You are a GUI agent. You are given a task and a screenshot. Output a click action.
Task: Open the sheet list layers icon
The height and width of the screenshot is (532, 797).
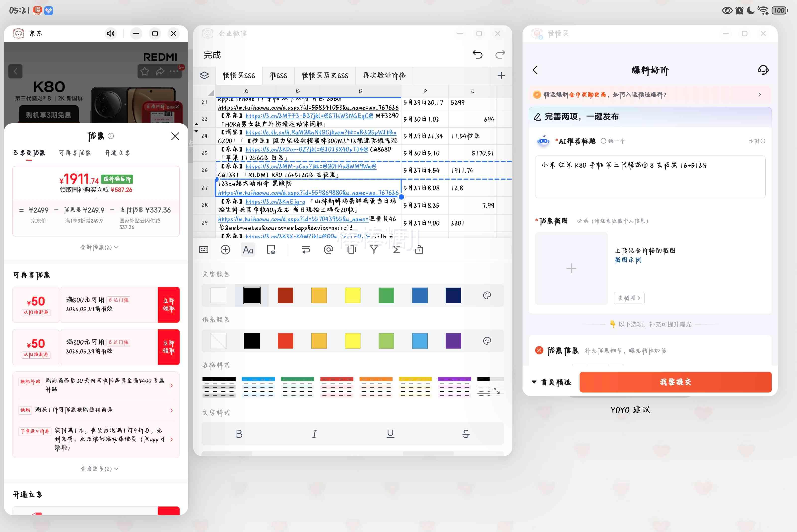[x=204, y=75]
